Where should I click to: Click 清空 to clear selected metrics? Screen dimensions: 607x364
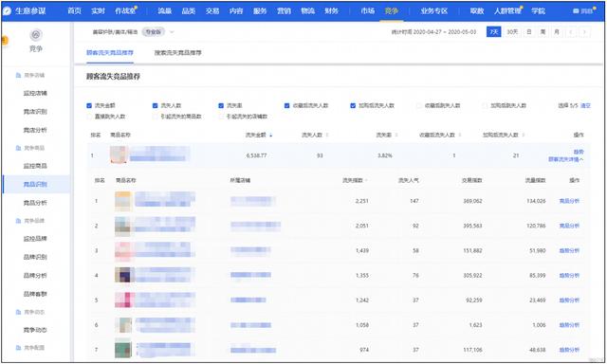point(585,105)
